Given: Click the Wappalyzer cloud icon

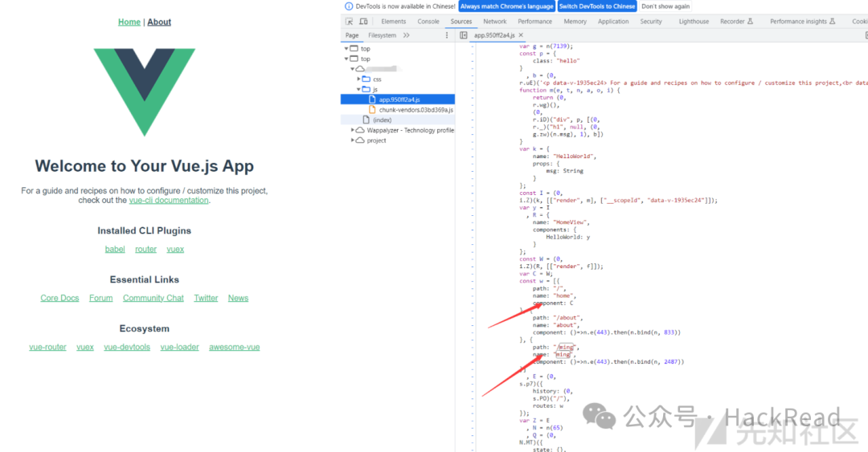Looking at the screenshot, I should (360, 130).
